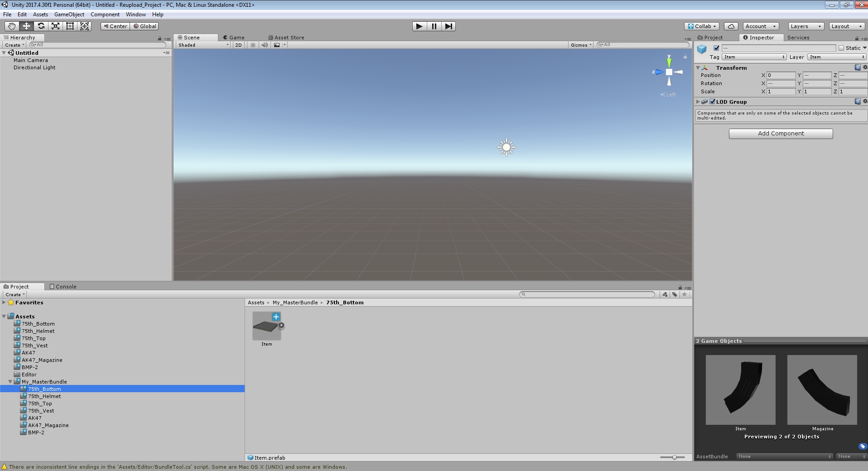The height and width of the screenshot is (471, 868).
Task: Select the AK47_Magazine folder under My_MasterBundle
Action: tap(48, 425)
